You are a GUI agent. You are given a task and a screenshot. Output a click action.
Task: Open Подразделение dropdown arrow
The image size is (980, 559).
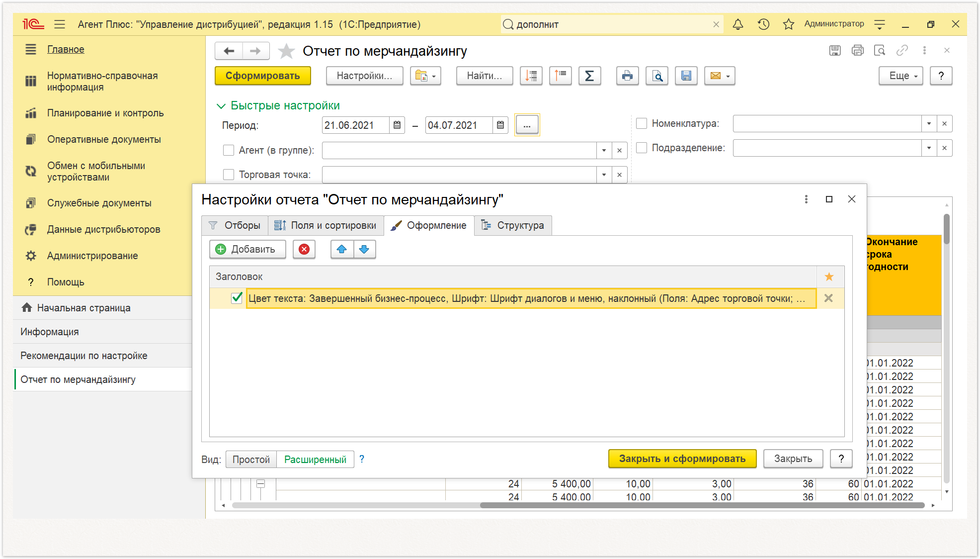click(929, 148)
